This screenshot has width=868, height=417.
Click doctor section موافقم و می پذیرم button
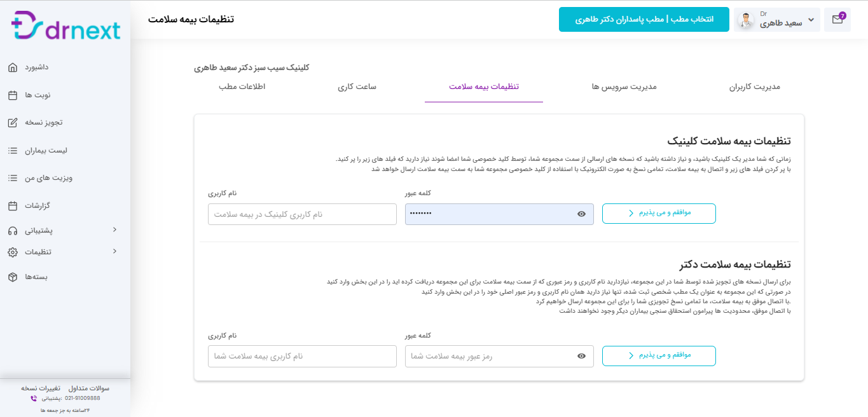click(659, 356)
